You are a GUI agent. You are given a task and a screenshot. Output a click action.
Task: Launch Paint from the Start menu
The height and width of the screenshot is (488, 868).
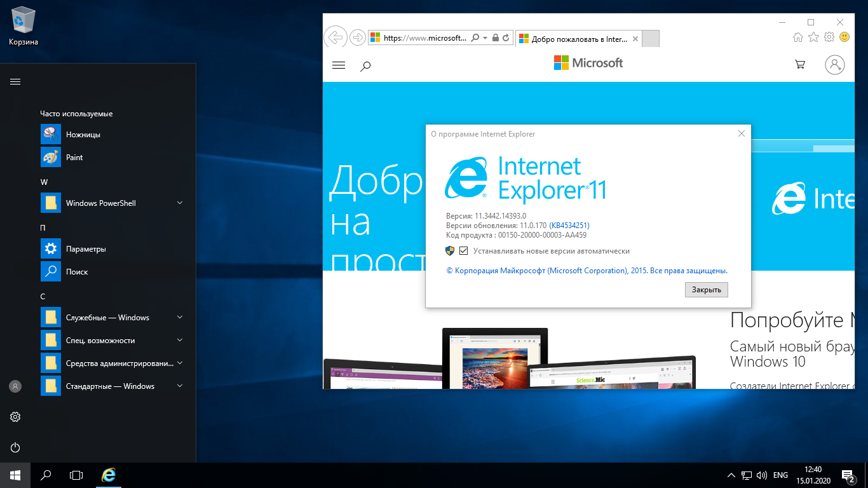point(114,158)
